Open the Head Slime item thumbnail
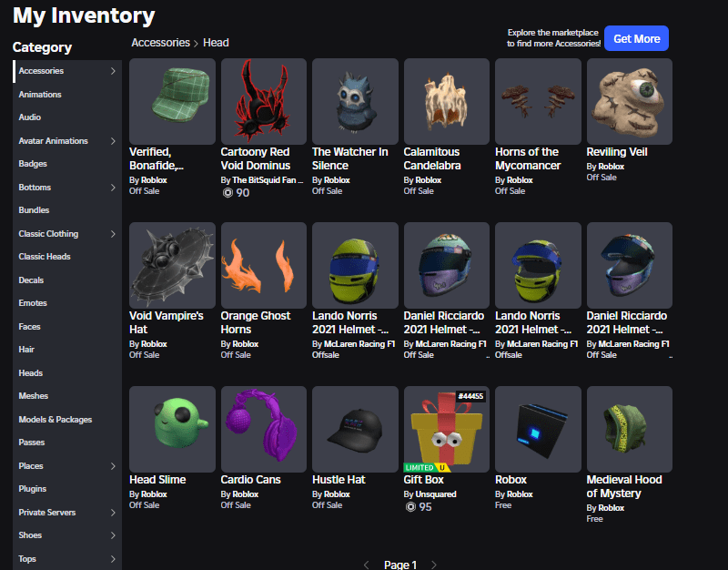728x570 pixels. [171, 429]
